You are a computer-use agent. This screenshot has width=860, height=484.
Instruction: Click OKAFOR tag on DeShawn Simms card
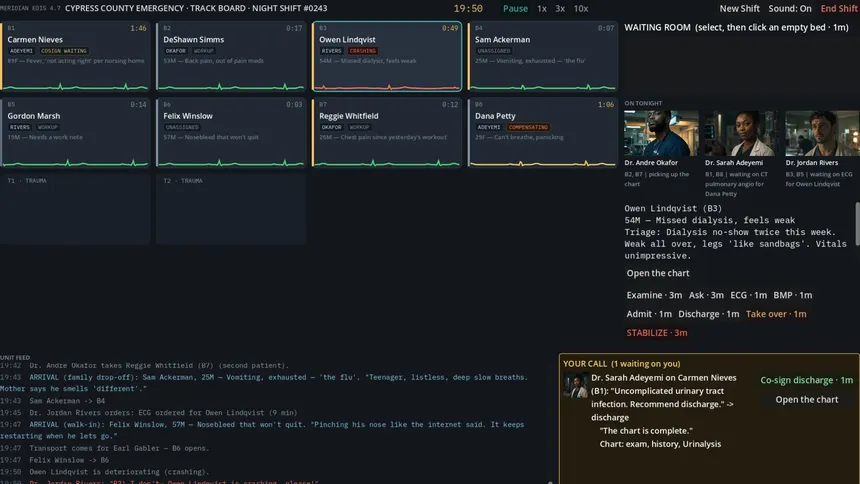(x=176, y=50)
